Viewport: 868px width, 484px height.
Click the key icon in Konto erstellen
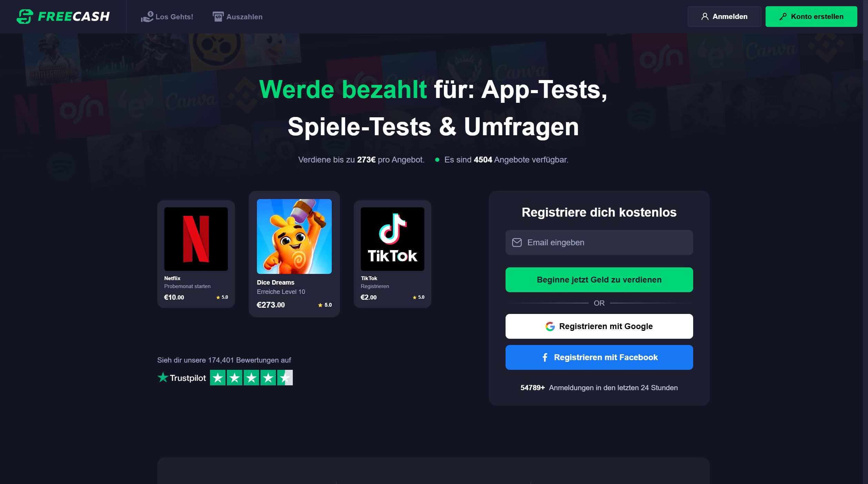[783, 17]
